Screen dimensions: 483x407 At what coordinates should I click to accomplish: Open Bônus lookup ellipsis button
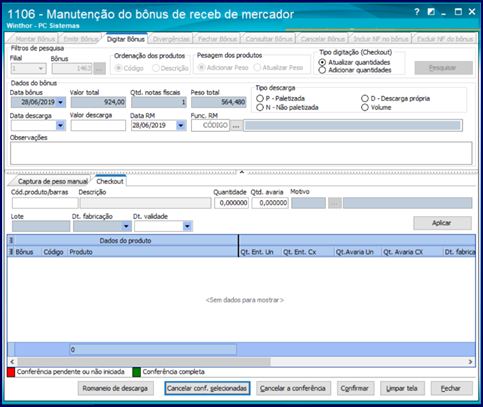[x=99, y=68]
